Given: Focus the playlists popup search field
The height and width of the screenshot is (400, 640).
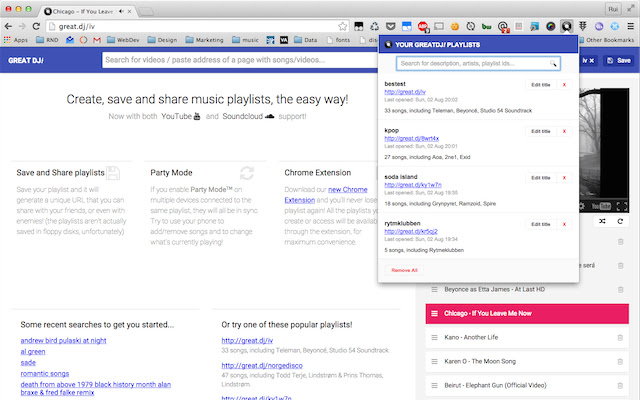Looking at the screenshot, I should [x=478, y=63].
